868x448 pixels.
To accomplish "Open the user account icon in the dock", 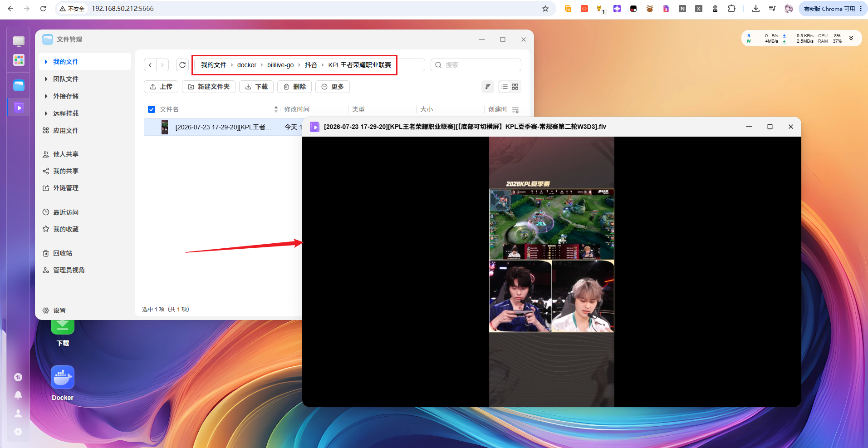I will point(18,413).
